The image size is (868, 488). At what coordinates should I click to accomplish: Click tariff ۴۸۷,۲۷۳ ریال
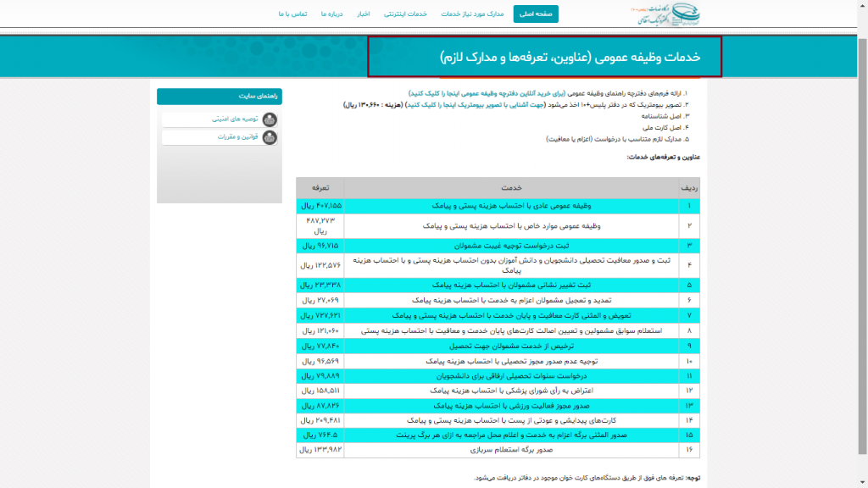(x=320, y=225)
